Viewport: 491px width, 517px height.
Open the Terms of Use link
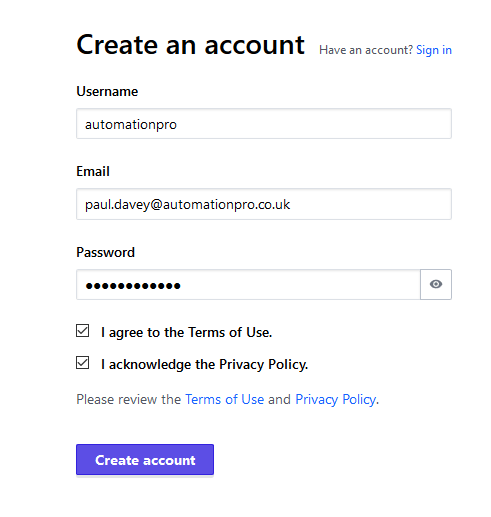tap(224, 399)
